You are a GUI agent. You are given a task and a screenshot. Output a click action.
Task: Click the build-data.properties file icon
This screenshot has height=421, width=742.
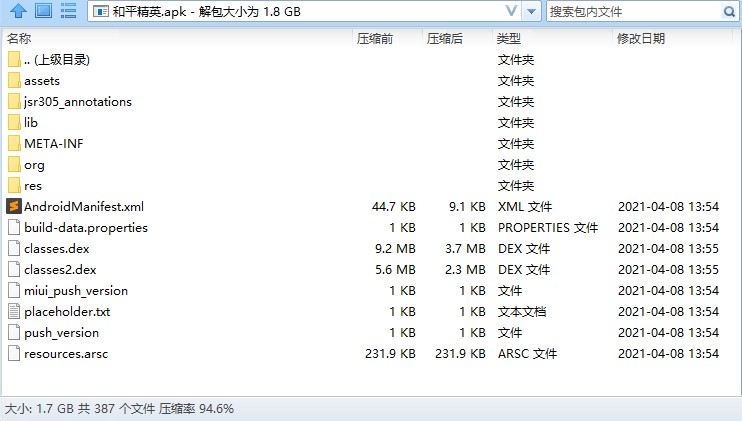pyautogui.click(x=14, y=228)
